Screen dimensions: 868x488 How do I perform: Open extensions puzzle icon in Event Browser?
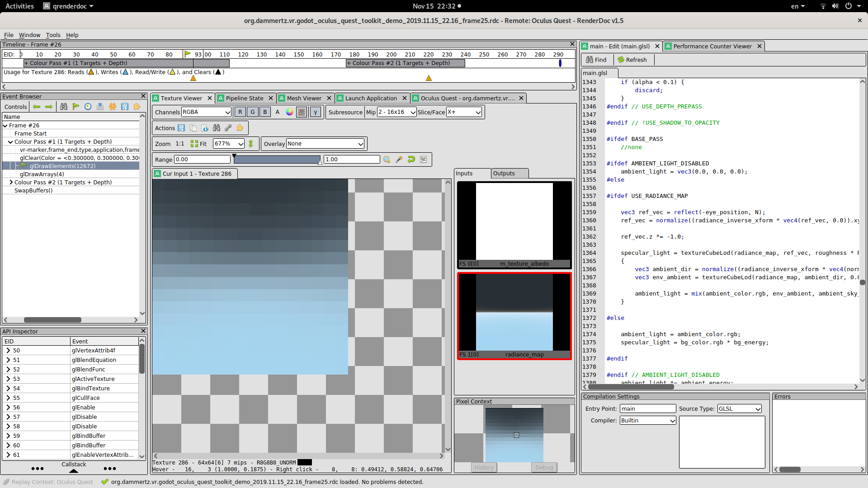pyautogui.click(x=137, y=107)
